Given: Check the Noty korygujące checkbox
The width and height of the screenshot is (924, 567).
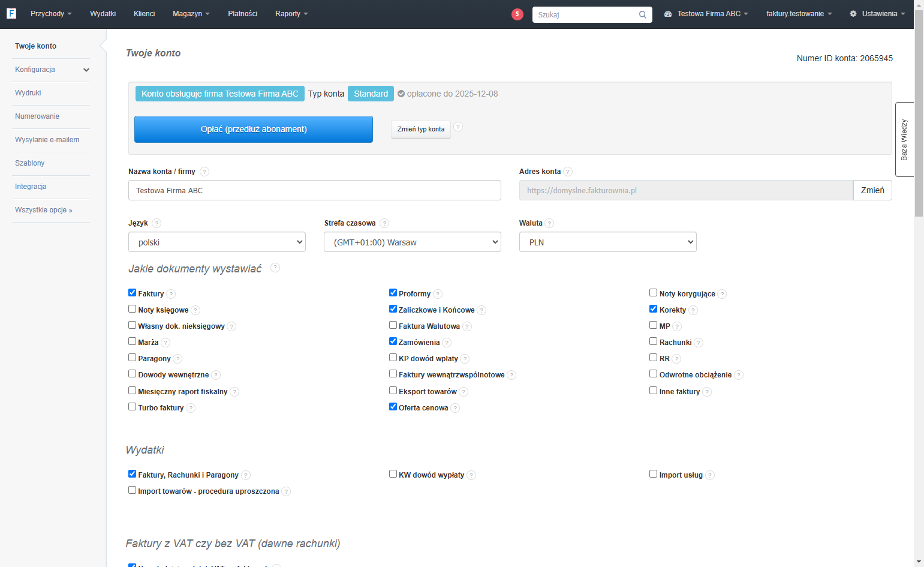Looking at the screenshot, I should click(x=653, y=293).
